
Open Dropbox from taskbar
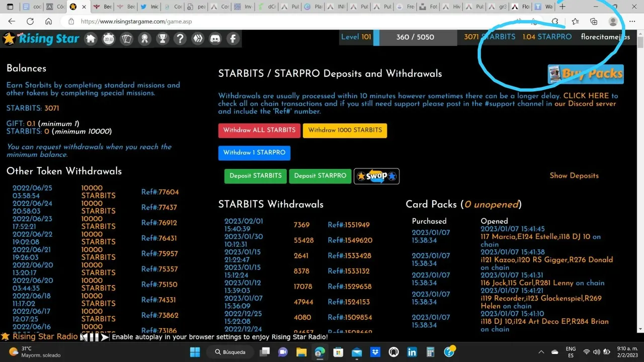(x=375, y=352)
